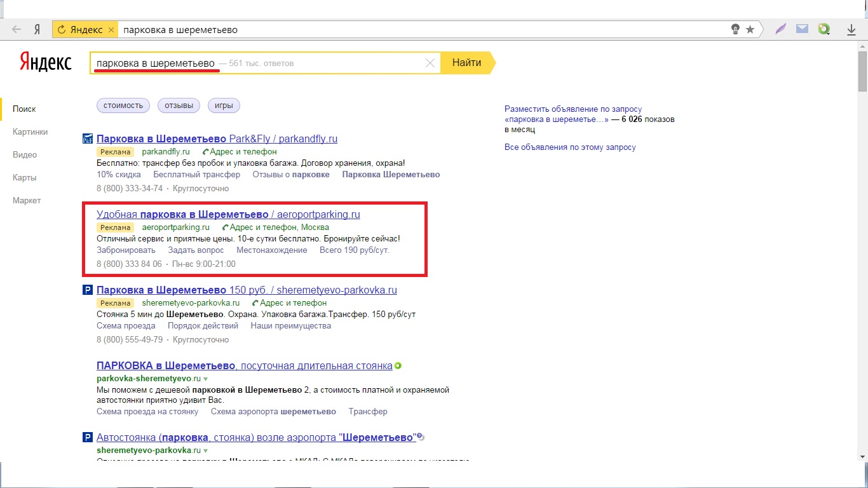The height and width of the screenshot is (488, 868).
Task: Open 'Парковка в Шереметьево Park&Fly' result title
Action: click(217, 139)
